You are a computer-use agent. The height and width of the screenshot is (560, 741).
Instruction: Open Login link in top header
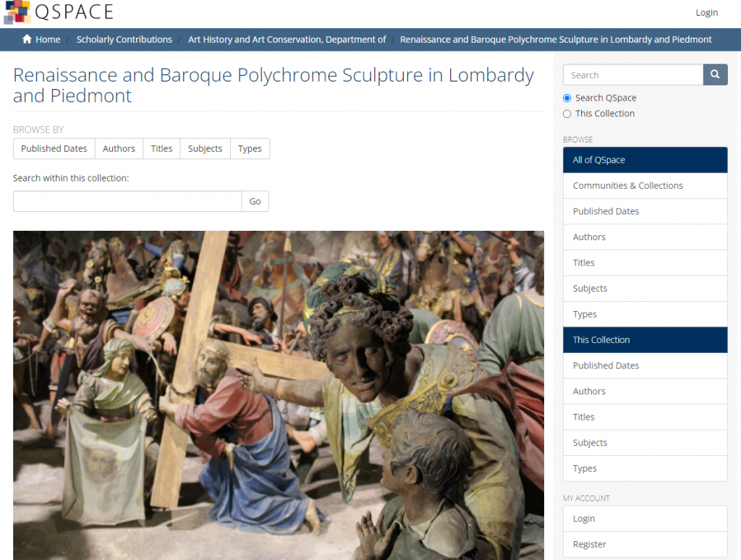click(x=706, y=12)
